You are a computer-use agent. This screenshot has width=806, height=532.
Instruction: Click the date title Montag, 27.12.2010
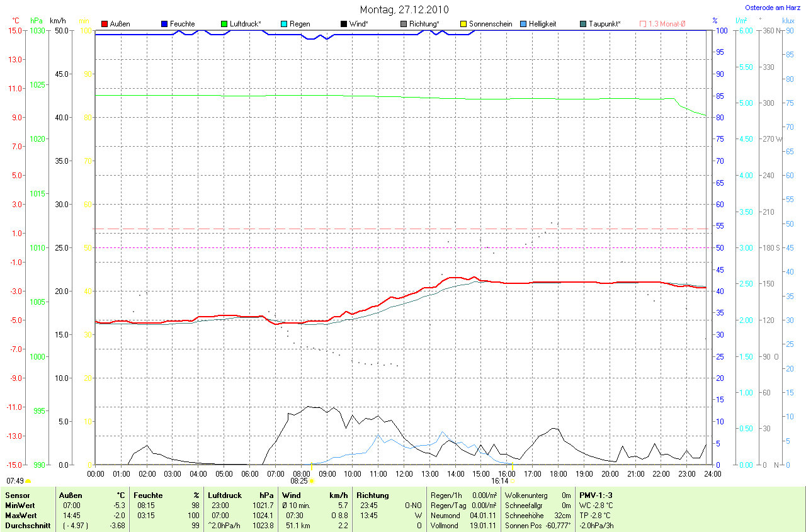(x=404, y=9)
